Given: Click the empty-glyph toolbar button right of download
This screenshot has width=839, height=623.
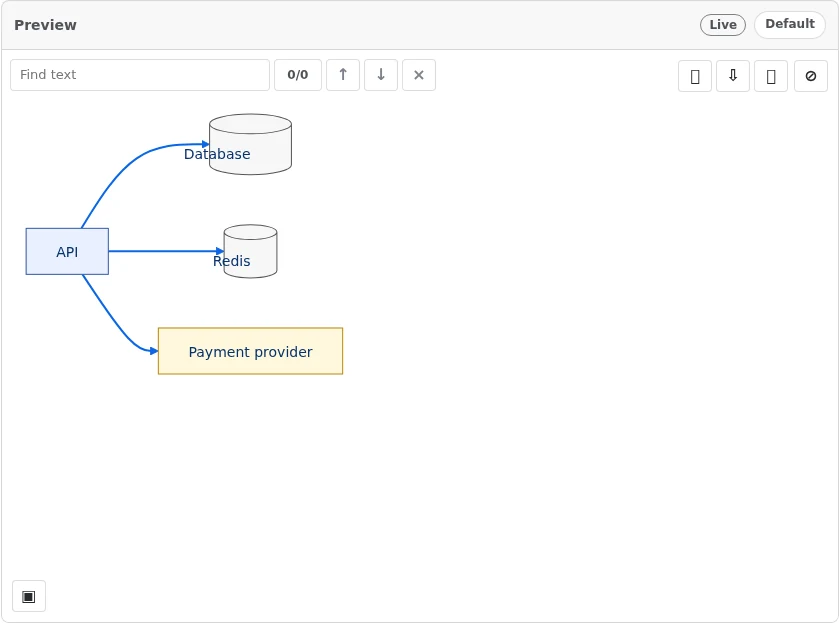Looking at the screenshot, I should (771, 76).
